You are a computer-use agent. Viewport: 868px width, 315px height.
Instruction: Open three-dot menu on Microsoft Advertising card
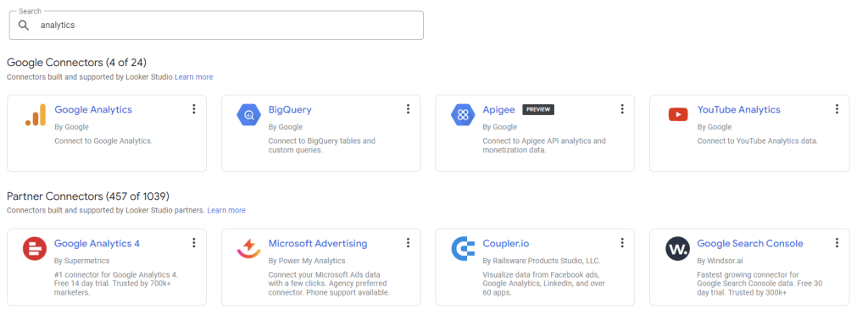[408, 243]
